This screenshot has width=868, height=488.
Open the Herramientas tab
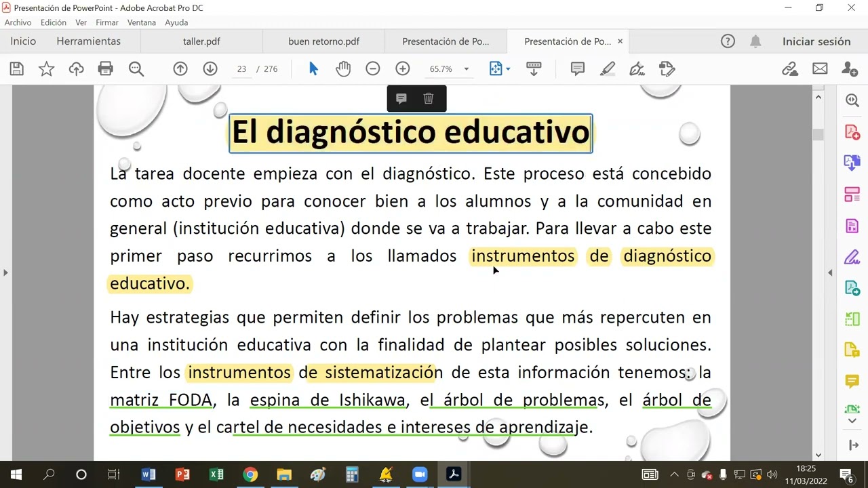(89, 41)
